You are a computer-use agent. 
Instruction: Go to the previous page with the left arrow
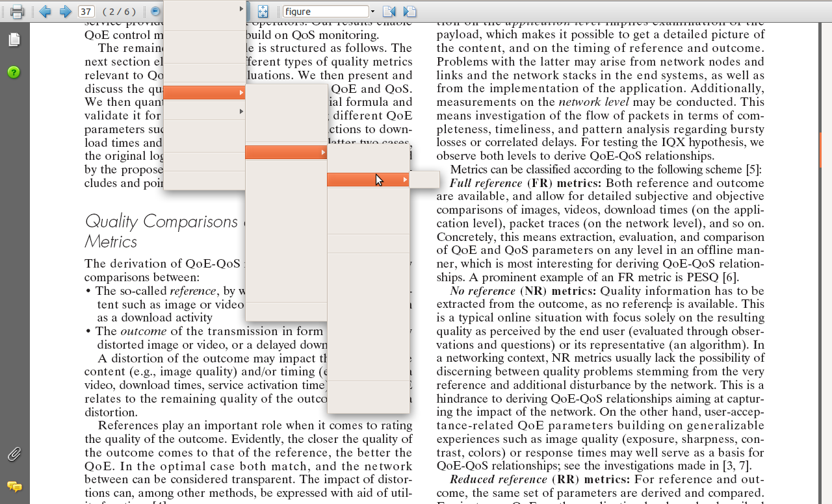[45, 11]
